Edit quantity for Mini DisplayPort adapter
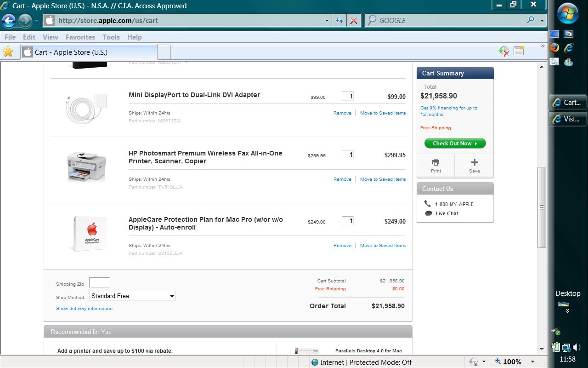Image resolution: width=588 pixels, height=368 pixels. tap(348, 96)
